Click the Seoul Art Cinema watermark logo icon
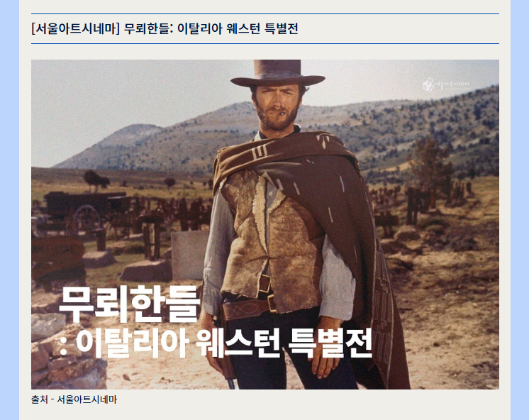The width and height of the screenshot is (529, 420). 428,84
